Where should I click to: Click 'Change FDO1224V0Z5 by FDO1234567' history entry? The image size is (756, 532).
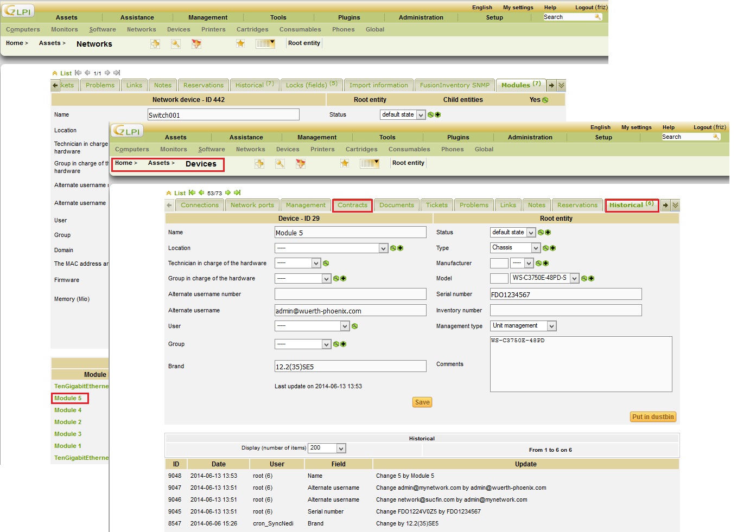click(428, 511)
